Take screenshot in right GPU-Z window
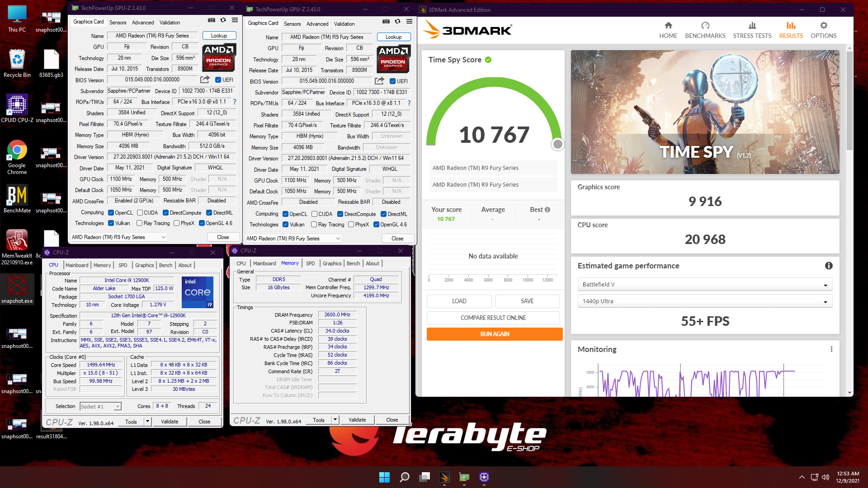 [386, 22]
